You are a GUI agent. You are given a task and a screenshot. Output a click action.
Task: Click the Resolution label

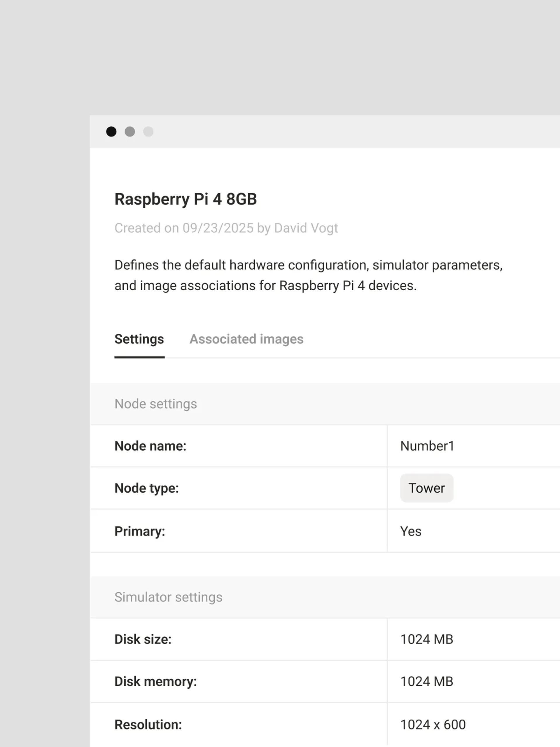[x=148, y=725]
